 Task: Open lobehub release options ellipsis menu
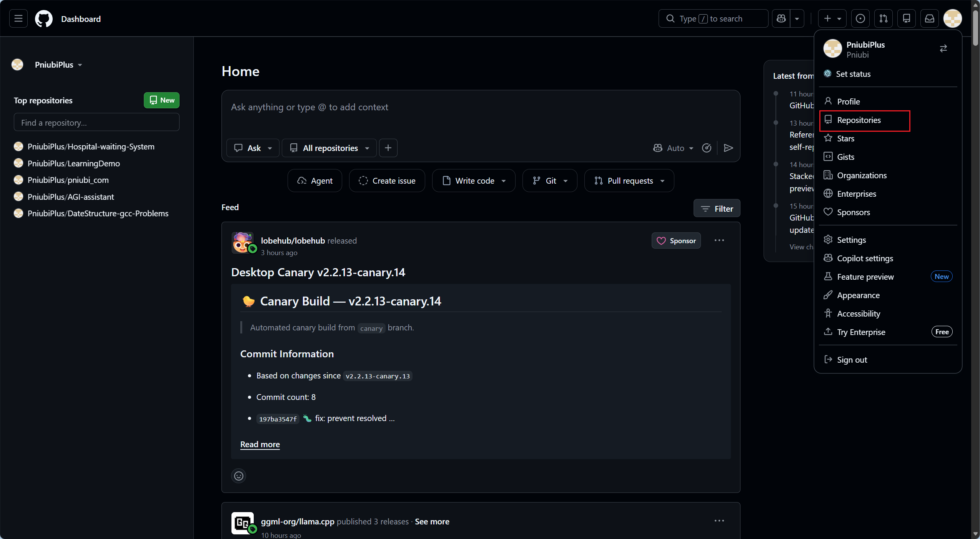719,240
